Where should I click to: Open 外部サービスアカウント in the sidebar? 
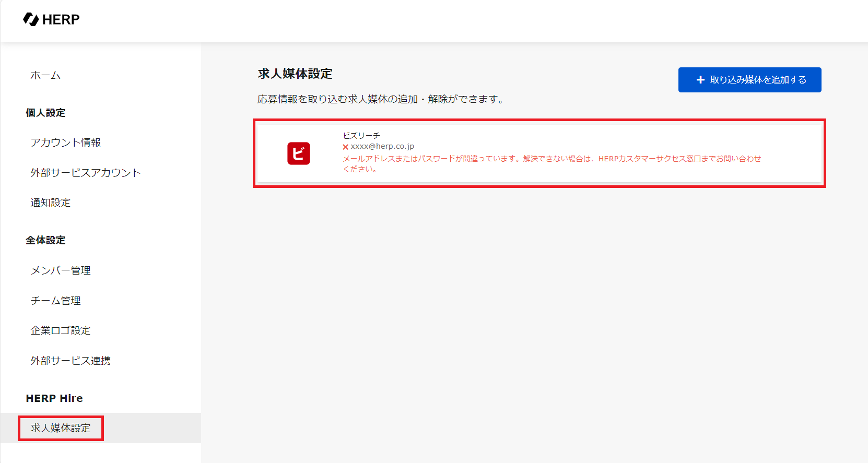pyautogui.click(x=86, y=173)
